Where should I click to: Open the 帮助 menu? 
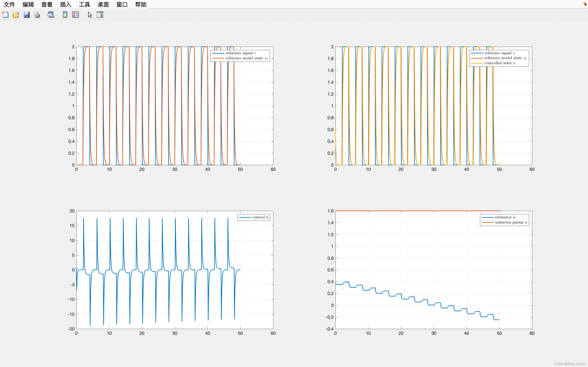[x=141, y=4]
